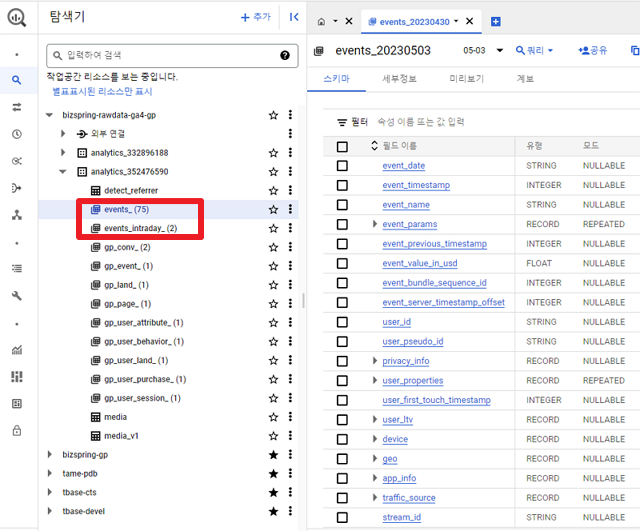This screenshot has width=640, height=531.
Task: Open more actions for events_intraday_ (2)
Action: 290,228
